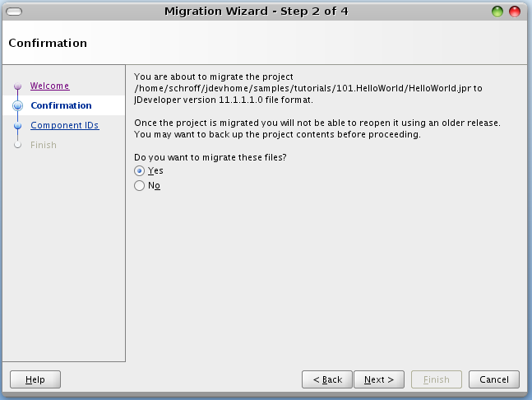Go to the Welcome step link
Screen dimensions: 532x400
50,86
